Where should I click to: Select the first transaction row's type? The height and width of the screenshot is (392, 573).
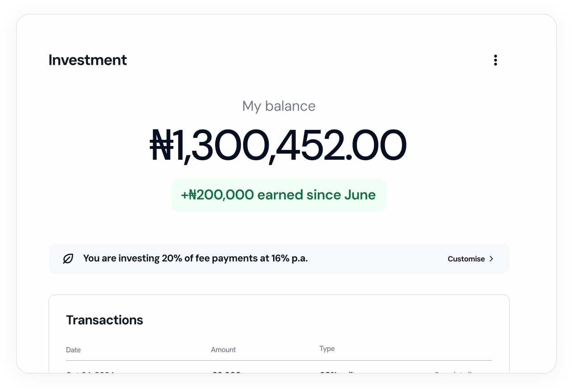pyautogui.click(x=337, y=372)
